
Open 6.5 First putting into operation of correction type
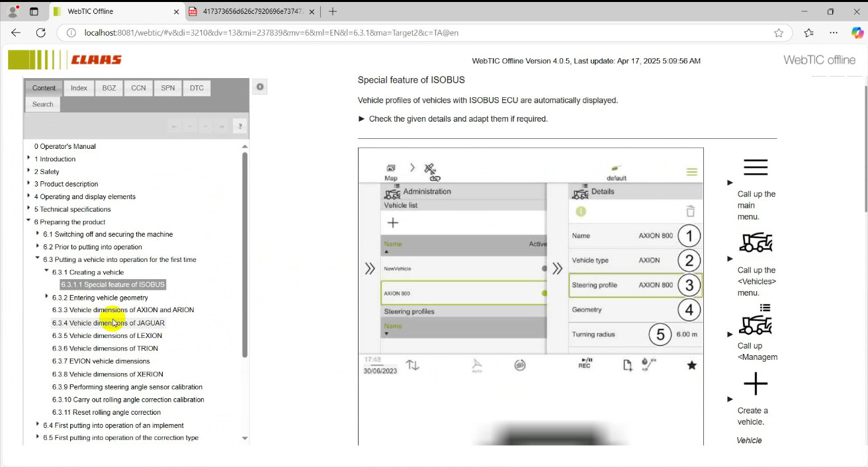point(121,438)
